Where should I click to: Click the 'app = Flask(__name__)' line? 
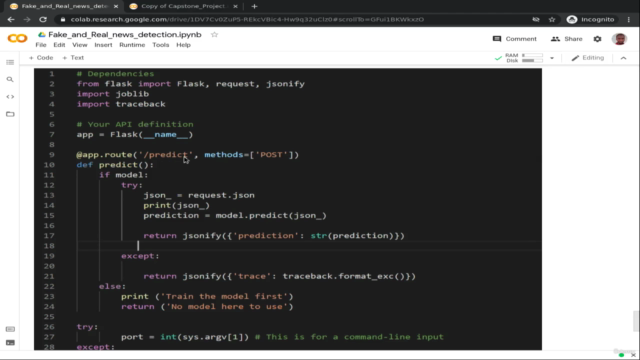(x=135, y=134)
